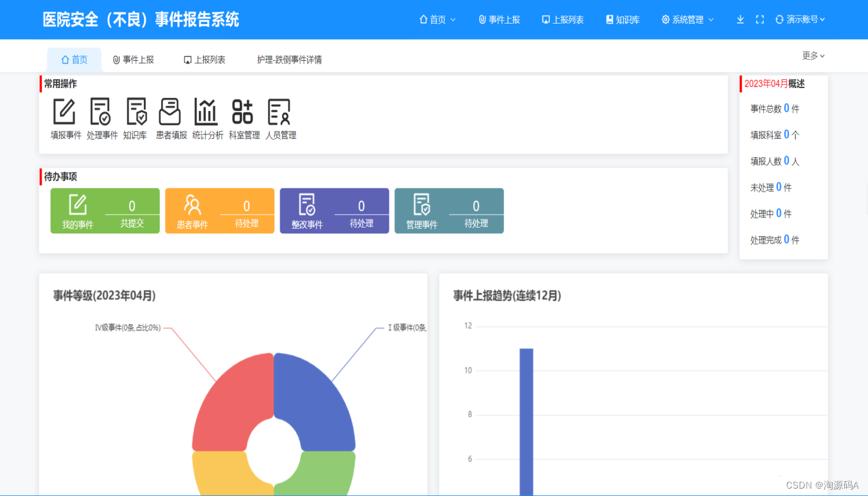Screen dimensions: 868x496
Task: Select the 上报列表 tab
Action: 205,60
